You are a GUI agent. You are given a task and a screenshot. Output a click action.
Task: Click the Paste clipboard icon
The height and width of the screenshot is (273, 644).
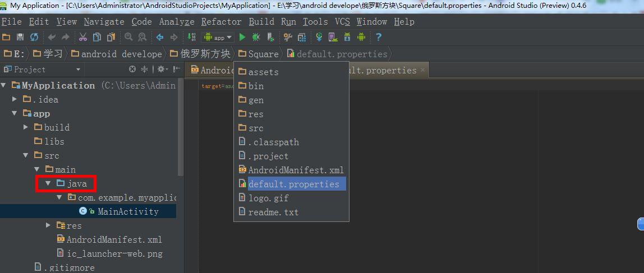[x=111, y=38]
